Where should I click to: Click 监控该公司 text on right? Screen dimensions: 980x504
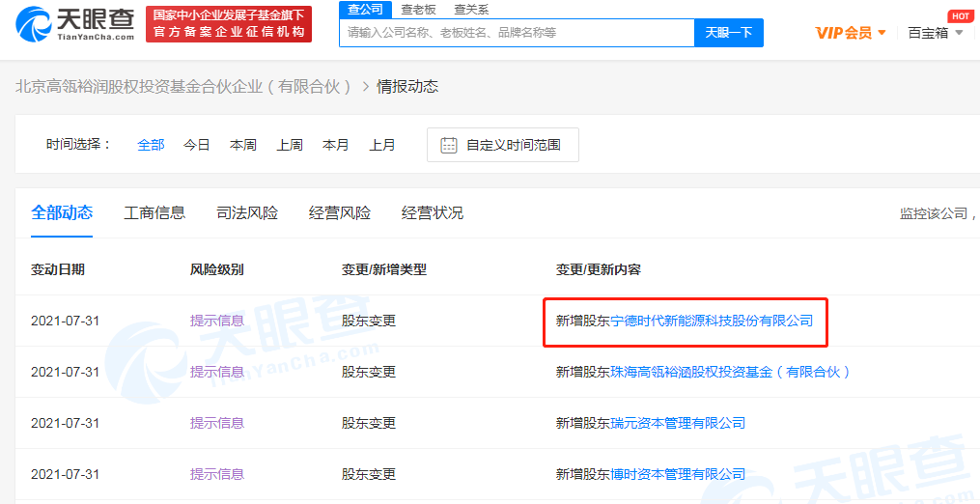[x=934, y=213]
